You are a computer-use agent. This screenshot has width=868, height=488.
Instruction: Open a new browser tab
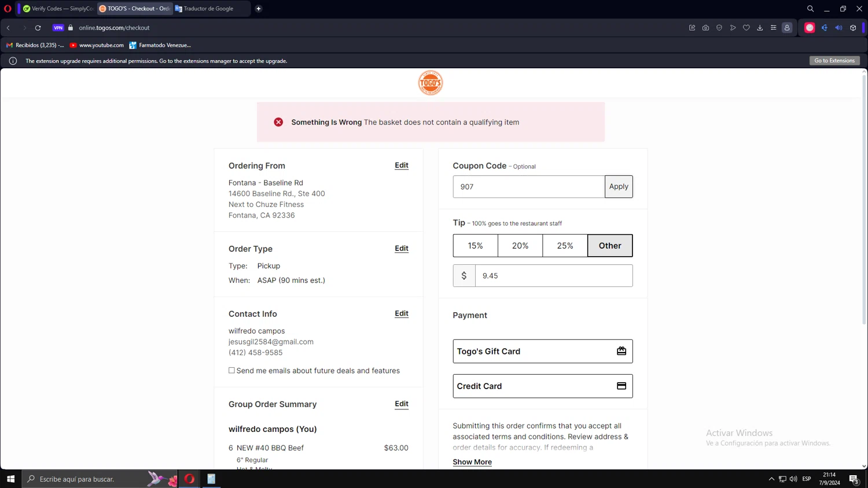259,9
